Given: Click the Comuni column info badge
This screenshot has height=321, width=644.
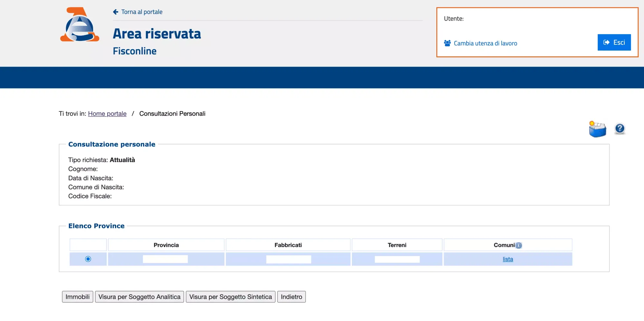Looking at the screenshot, I should point(519,245).
